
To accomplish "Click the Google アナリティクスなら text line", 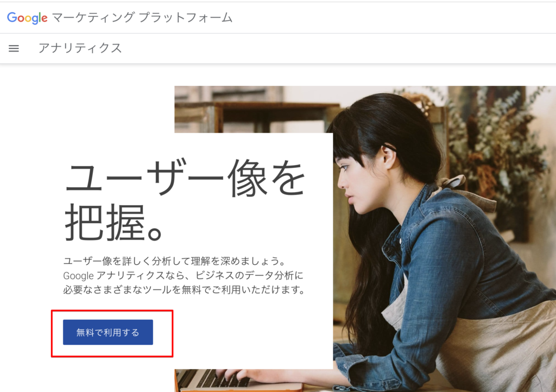I will point(184,275).
